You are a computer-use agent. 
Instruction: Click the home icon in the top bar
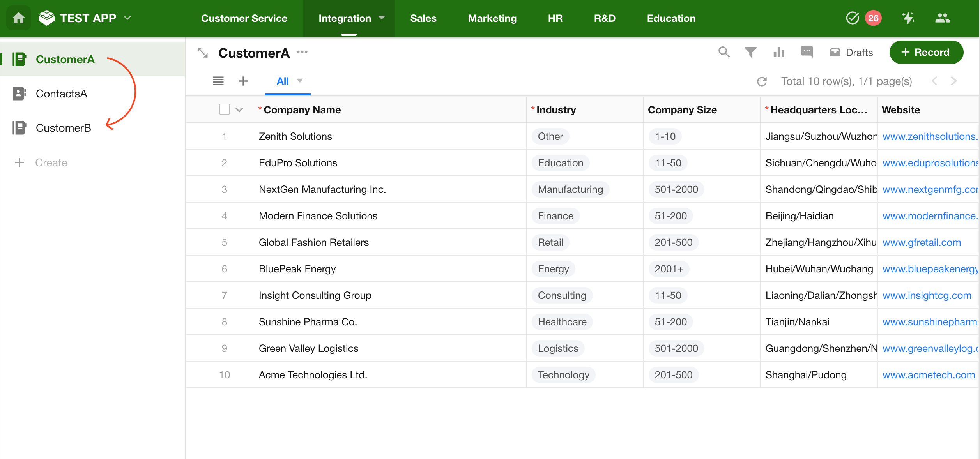tap(18, 18)
